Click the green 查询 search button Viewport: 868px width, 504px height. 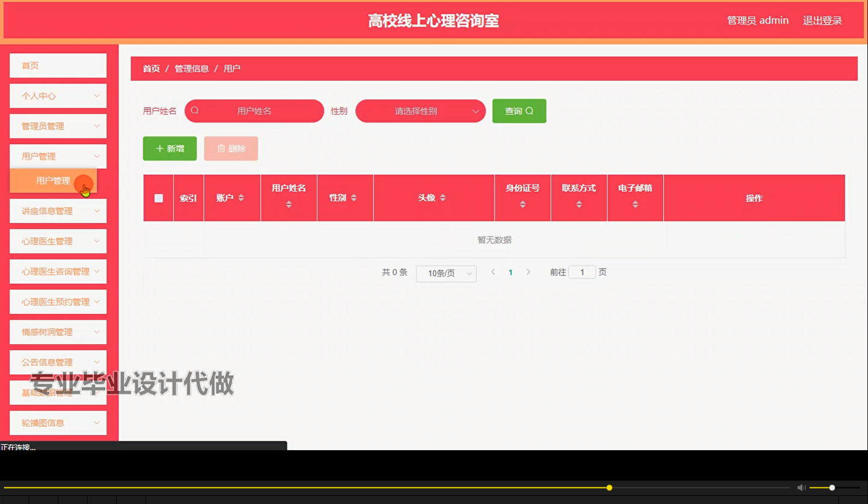click(519, 111)
